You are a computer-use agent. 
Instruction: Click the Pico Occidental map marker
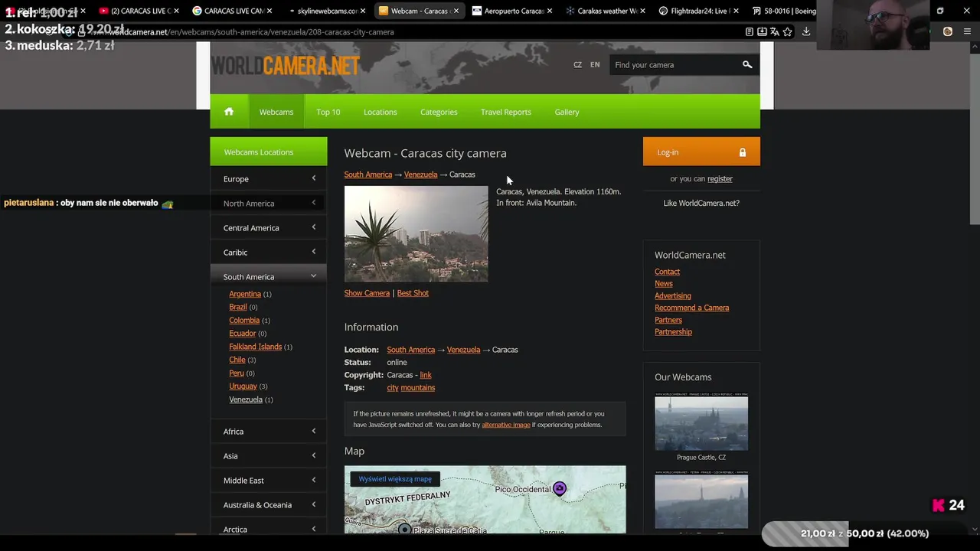pos(560,488)
